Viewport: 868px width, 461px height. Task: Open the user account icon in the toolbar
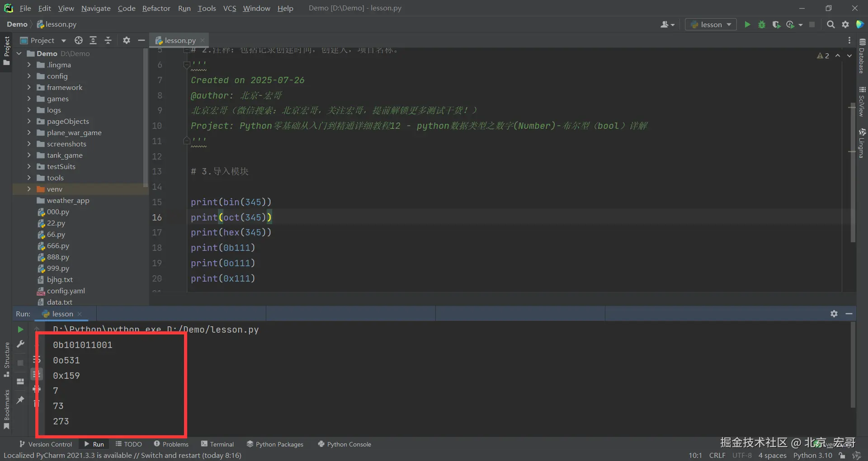(x=667, y=24)
